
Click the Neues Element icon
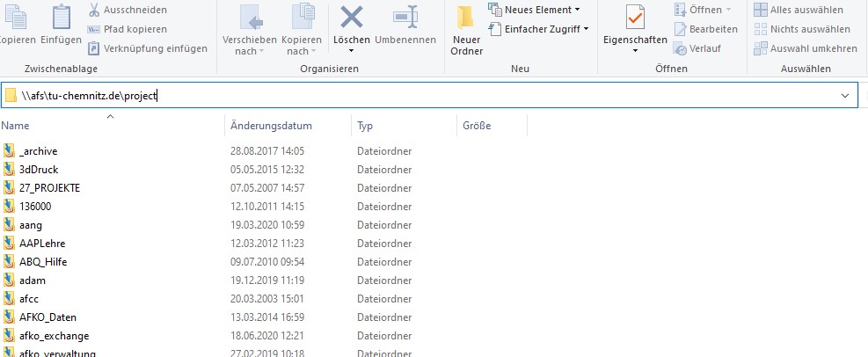coord(494,10)
